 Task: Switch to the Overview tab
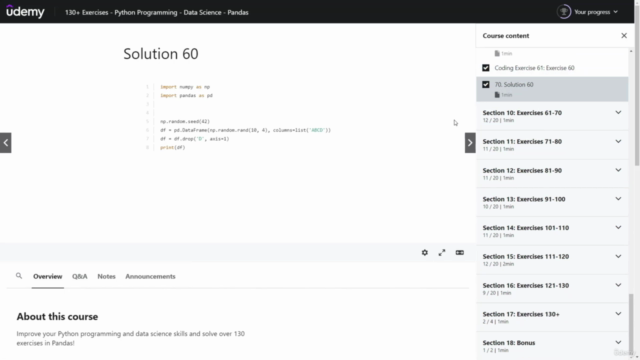(48, 276)
